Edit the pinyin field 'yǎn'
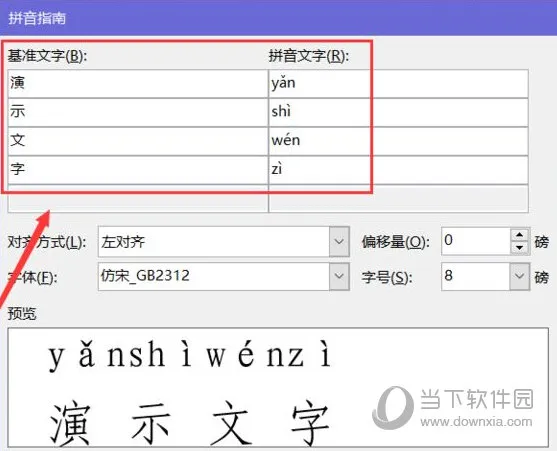 coord(399,83)
